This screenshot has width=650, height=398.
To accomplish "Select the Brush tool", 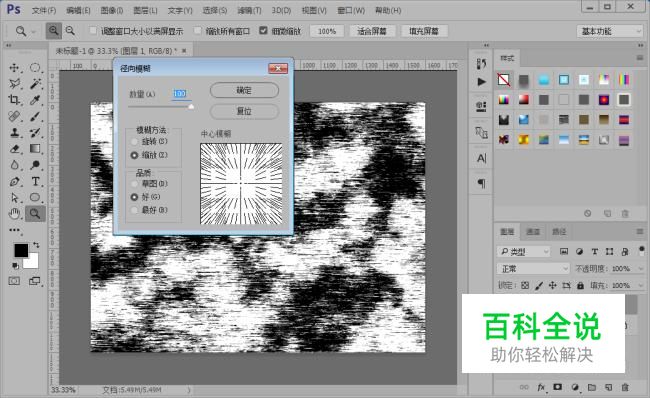I will pyautogui.click(x=35, y=116).
